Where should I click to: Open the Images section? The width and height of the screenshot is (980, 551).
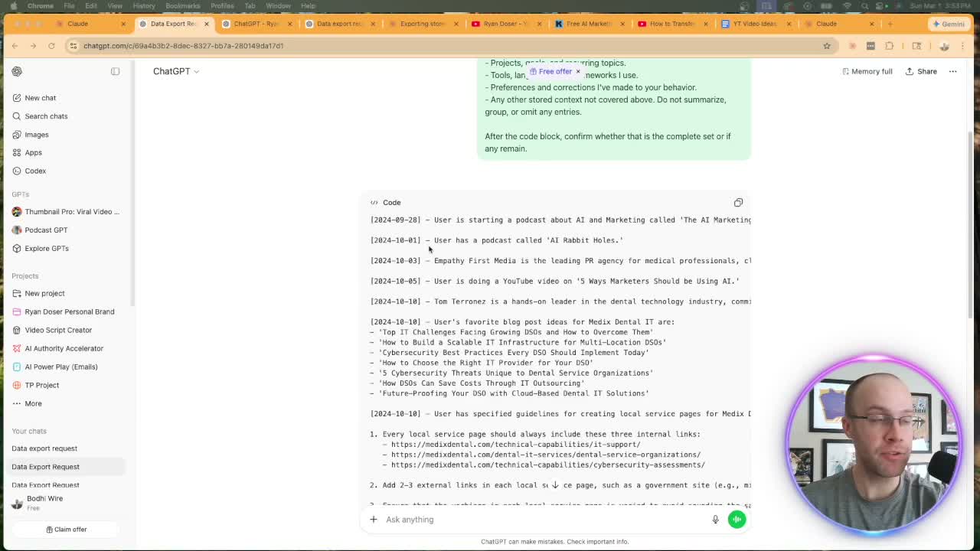(36, 135)
